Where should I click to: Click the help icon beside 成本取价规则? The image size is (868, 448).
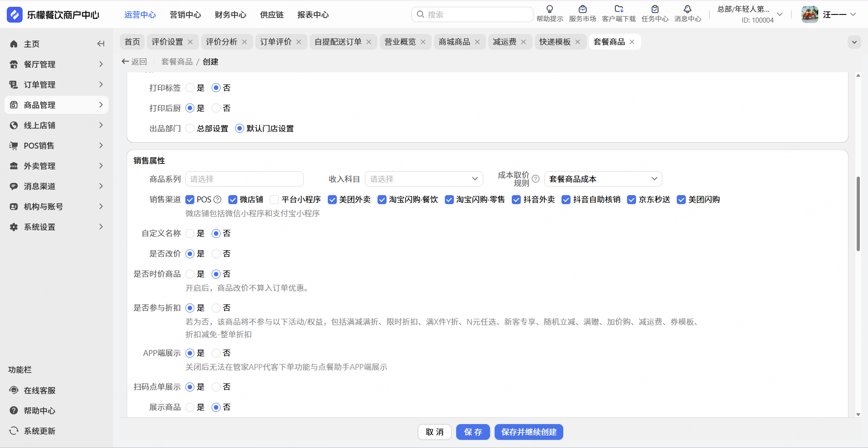536,179
